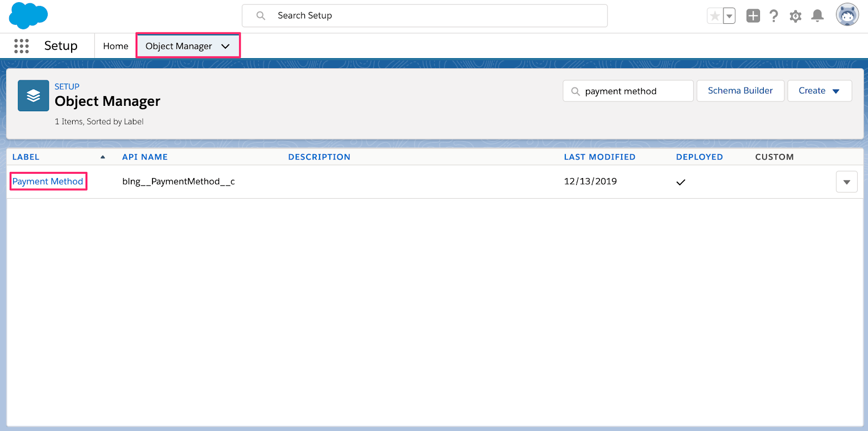The image size is (868, 431).
Task: Open the setup gear menu
Action: [x=795, y=16]
